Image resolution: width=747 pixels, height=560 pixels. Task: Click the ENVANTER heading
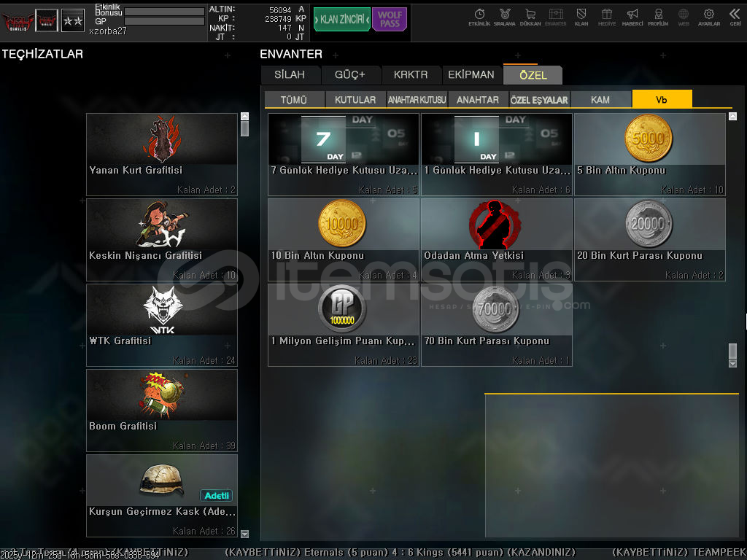click(291, 54)
